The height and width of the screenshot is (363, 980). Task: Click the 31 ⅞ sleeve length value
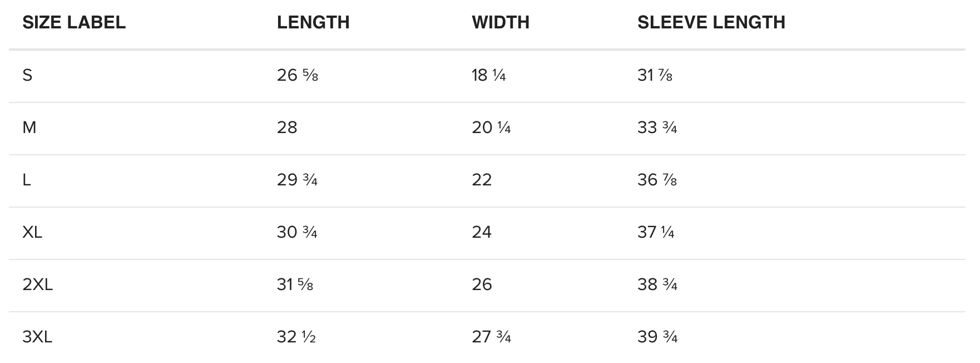(x=655, y=75)
